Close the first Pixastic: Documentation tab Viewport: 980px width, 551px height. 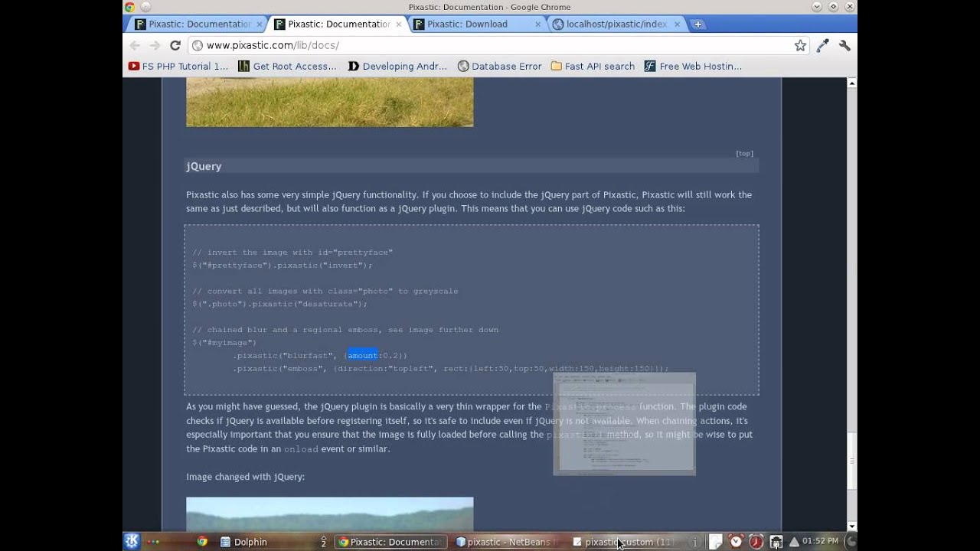(x=259, y=24)
